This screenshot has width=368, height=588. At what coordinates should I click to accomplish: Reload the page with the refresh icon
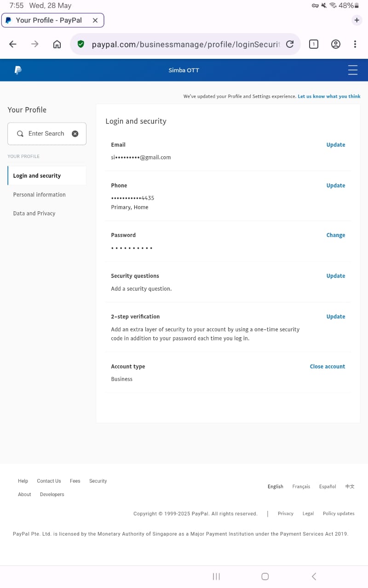290,44
